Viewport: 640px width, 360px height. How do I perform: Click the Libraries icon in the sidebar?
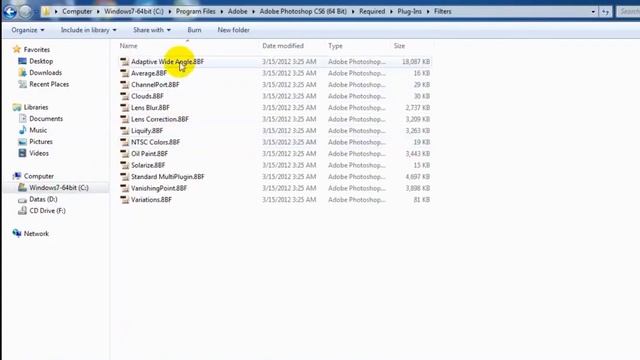point(17,107)
